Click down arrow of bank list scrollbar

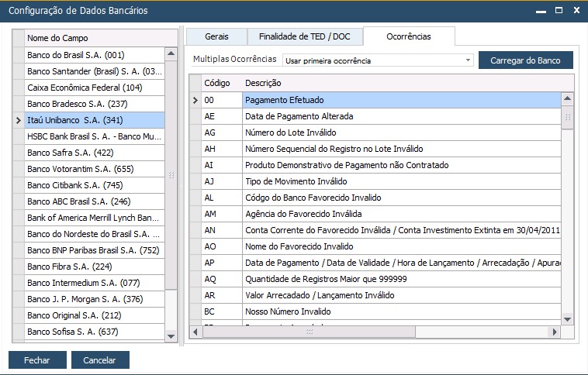tap(171, 336)
